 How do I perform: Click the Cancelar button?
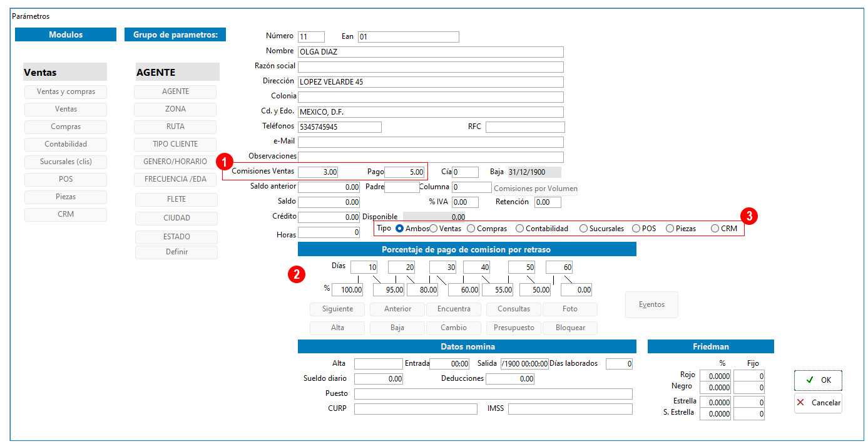pyautogui.click(x=818, y=403)
